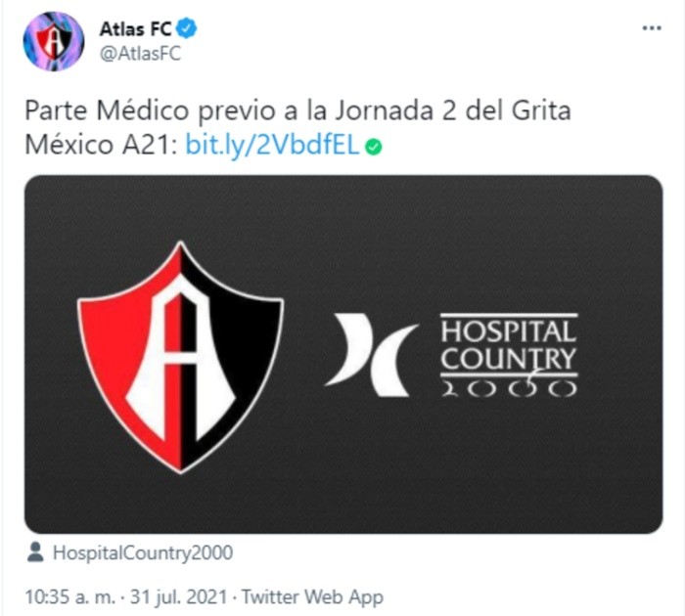Image resolution: width=685 pixels, height=616 pixels.
Task: Click the 31 jul. 2021 date
Action: (179, 596)
